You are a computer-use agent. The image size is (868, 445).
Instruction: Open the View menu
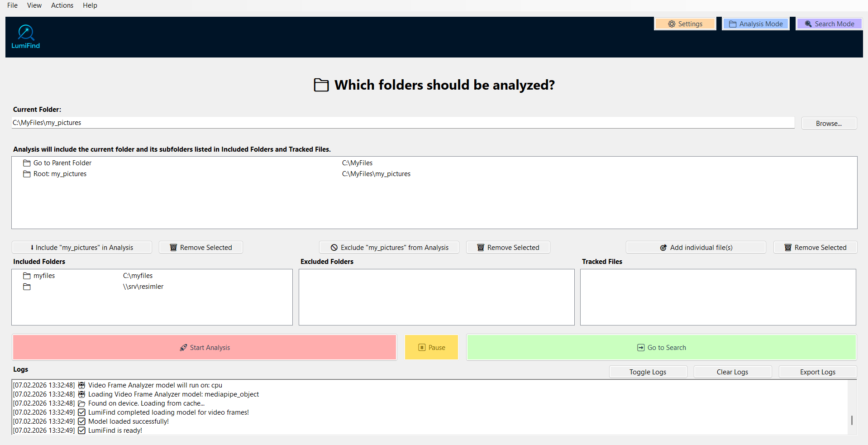pos(34,5)
